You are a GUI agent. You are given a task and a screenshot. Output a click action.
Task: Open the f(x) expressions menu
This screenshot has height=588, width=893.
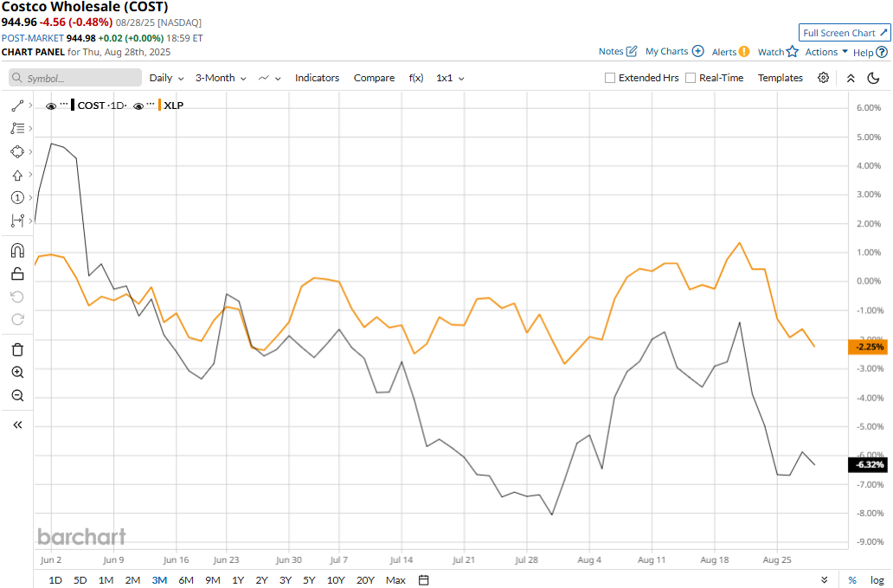[416, 78]
